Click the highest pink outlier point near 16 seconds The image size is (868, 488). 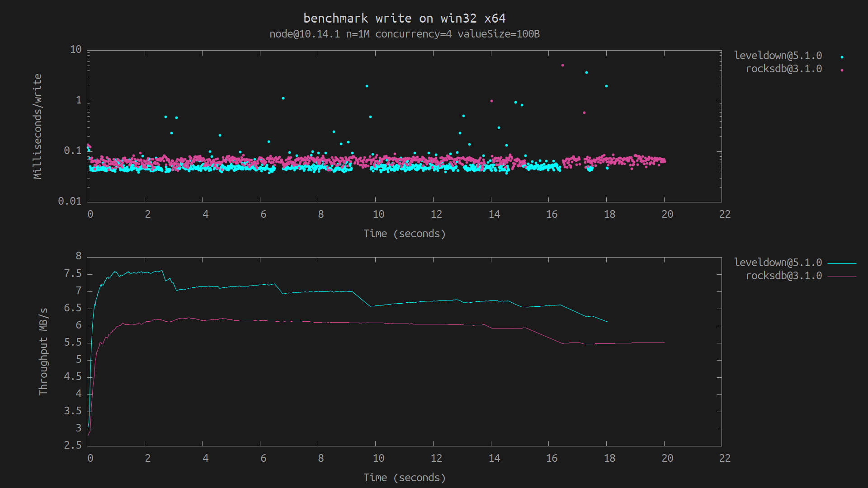click(562, 66)
